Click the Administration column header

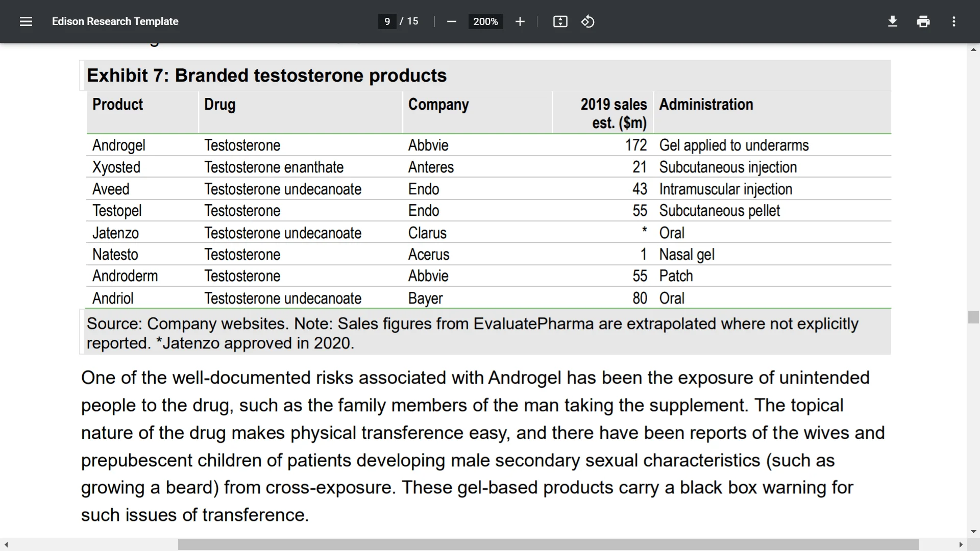click(x=706, y=105)
